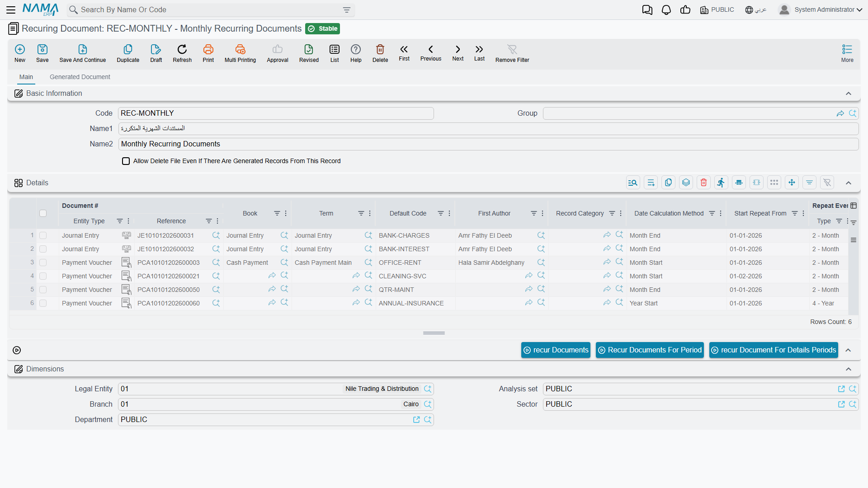Click the Code input field
Image resolution: width=868 pixels, height=488 pixels.
coord(276,113)
